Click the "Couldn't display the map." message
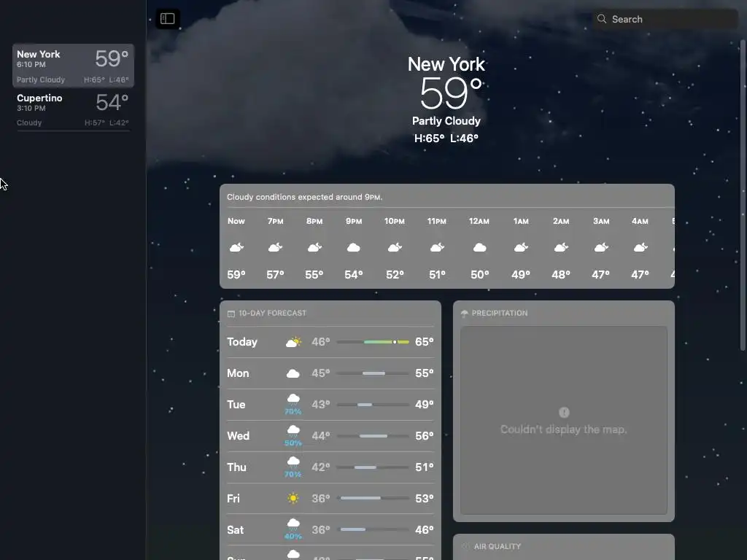747x560 pixels. [564, 429]
